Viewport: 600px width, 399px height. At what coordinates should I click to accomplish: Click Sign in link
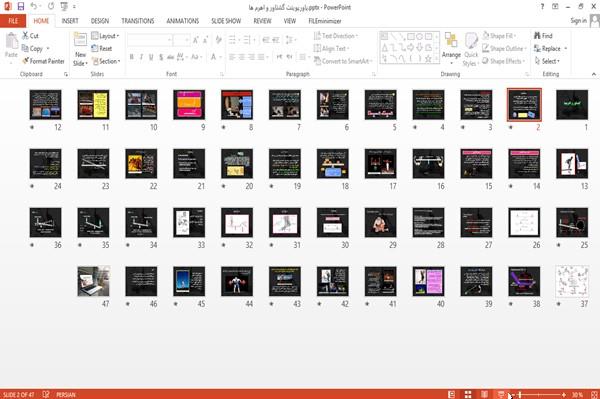click(x=578, y=21)
